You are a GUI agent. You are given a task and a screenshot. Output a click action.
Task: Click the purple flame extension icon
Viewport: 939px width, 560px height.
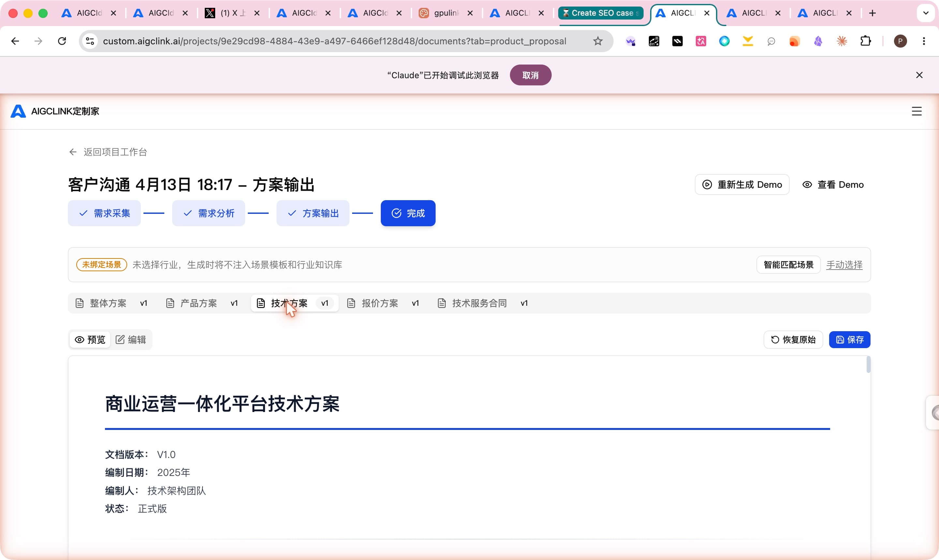click(x=818, y=41)
